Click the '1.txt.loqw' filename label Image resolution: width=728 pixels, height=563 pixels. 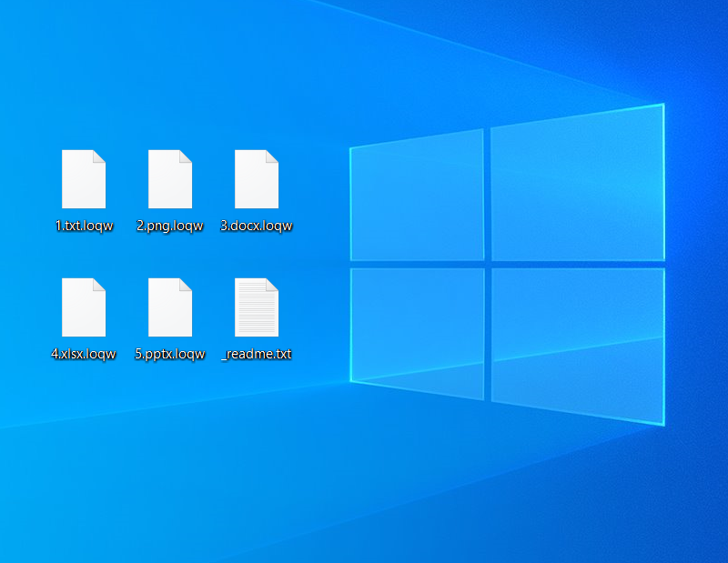click(x=84, y=226)
